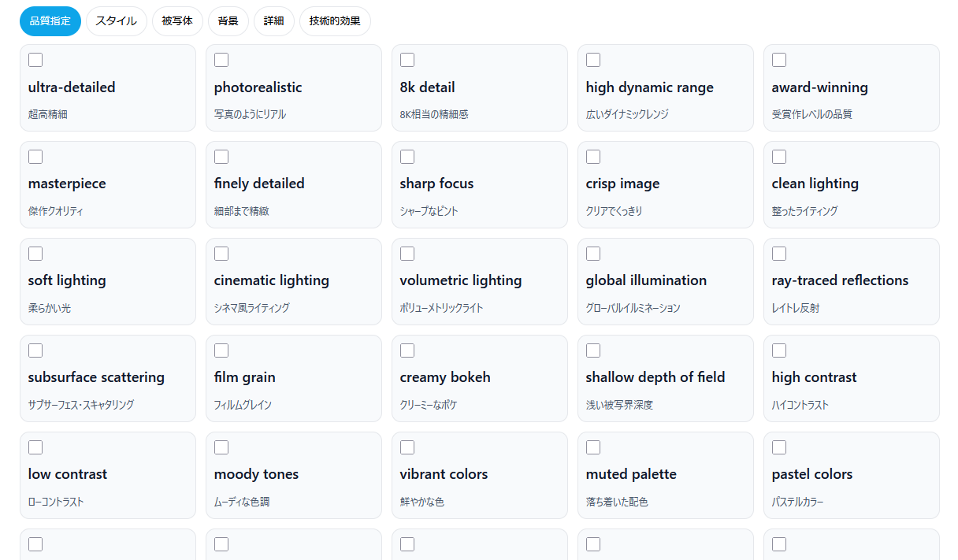Click the 品質指定 tab
This screenshot has height=560, width=958.
[x=50, y=21]
